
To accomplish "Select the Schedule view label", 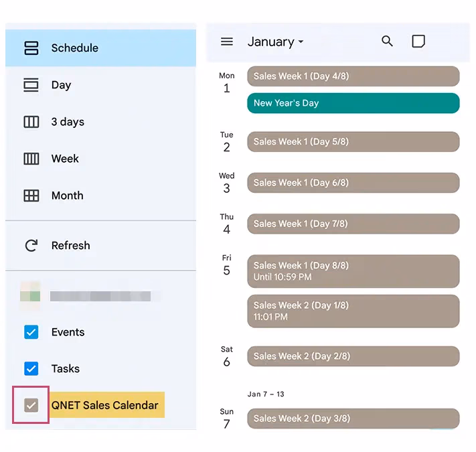I will [75, 48].
